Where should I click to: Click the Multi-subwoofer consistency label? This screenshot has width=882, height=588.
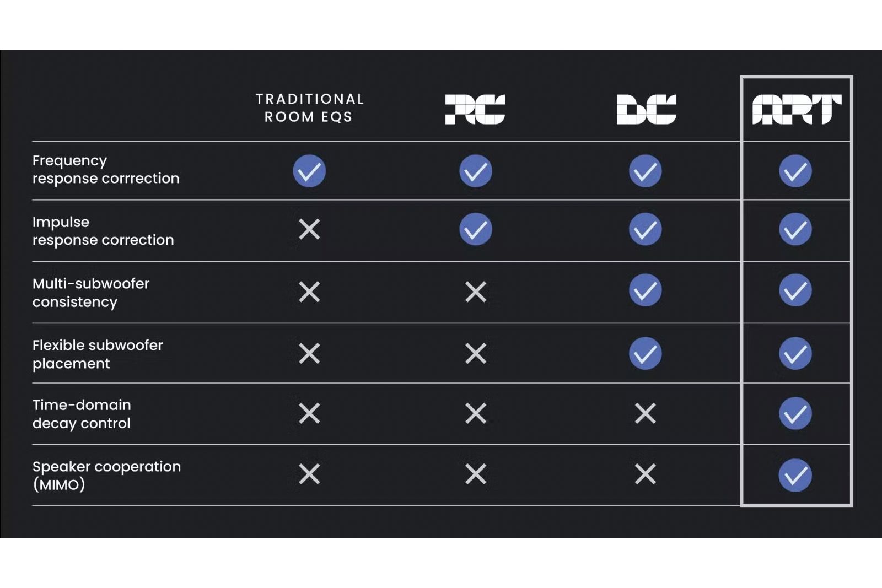(90, 293)
